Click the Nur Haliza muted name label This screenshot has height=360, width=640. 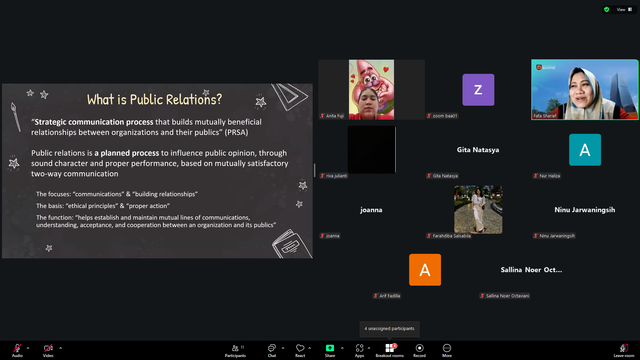click(547, 176)
